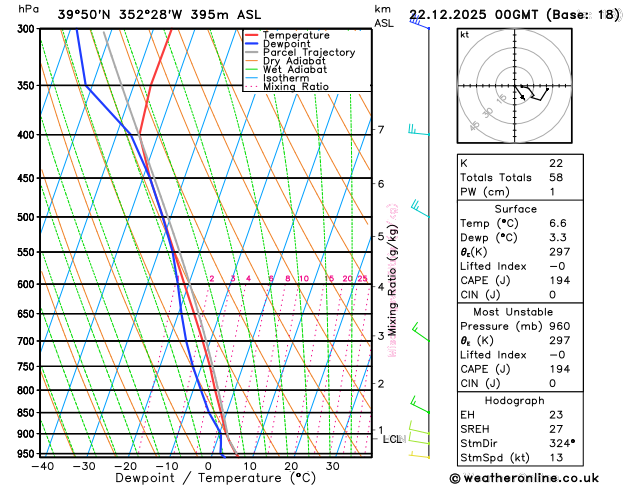The width and height of the screenshot is (629, 486).
Task: Click the EH value 23
Action: pos(556,415)
